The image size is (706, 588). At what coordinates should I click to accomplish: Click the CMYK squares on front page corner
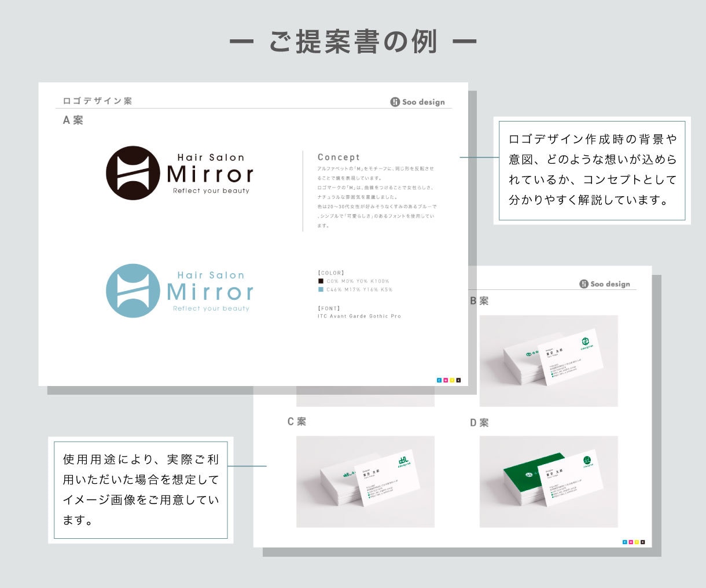coord(449,380)
